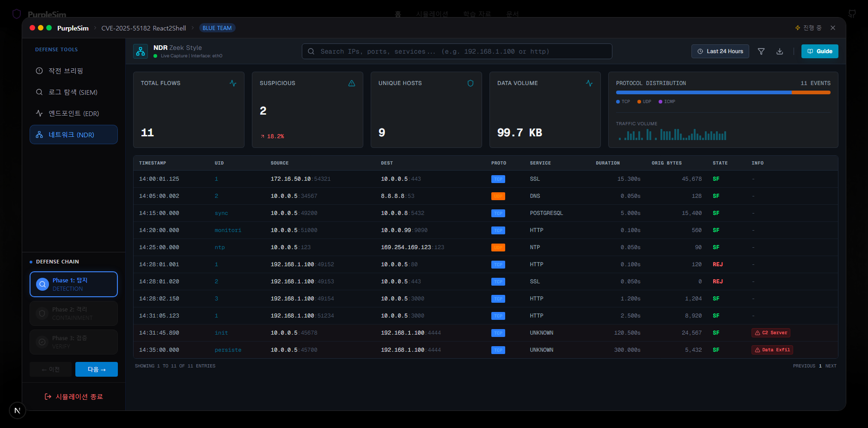Click the activity icon on Data Volume card
Viewport: 868px width, 428px height.
pyautogui.click(x=589, y=83)
